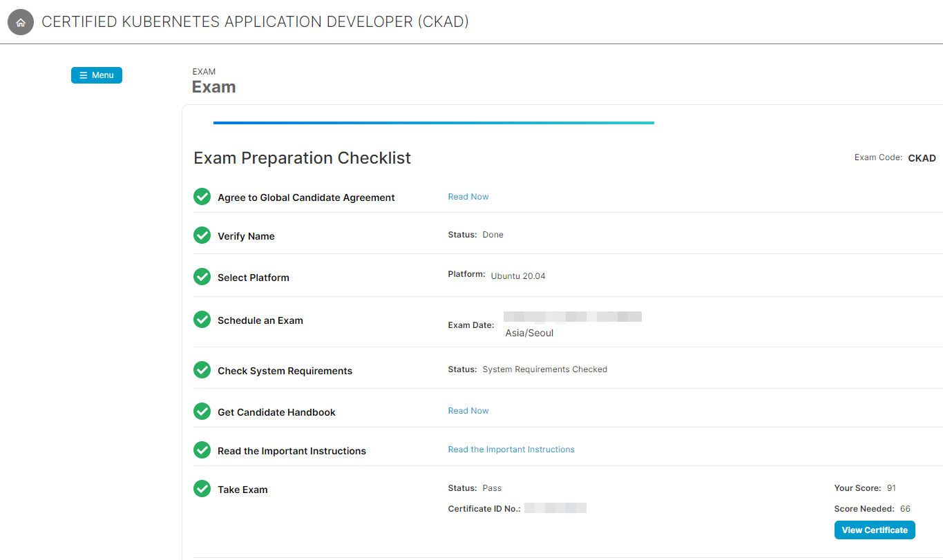Image resolution: width=943 pixels, height=560 pixels.
Task: Click the Pass status value
Action: pyautogui.click(x=492, y=488)
